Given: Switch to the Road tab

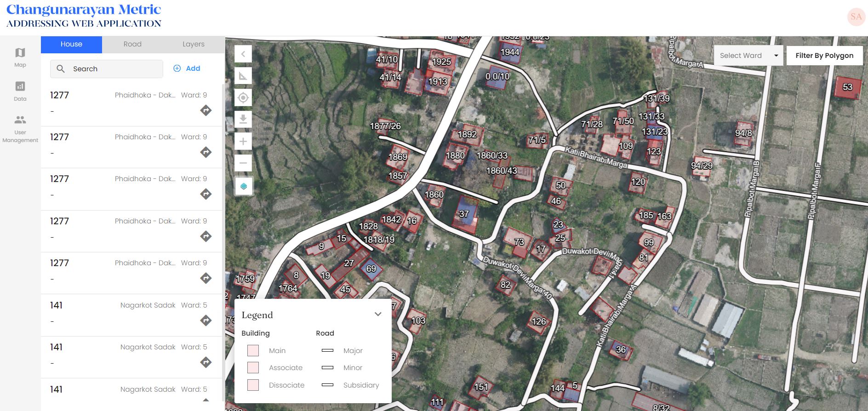Looking at the screenshot, I should (x=132, y=44).
